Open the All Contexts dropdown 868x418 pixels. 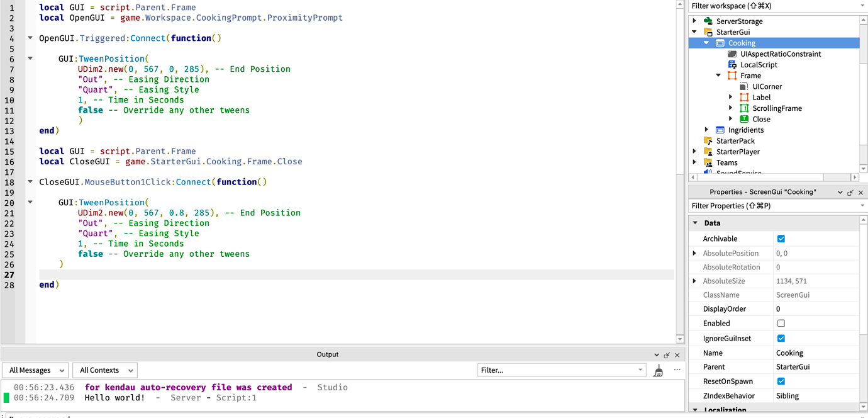click(x=104, y=370)
